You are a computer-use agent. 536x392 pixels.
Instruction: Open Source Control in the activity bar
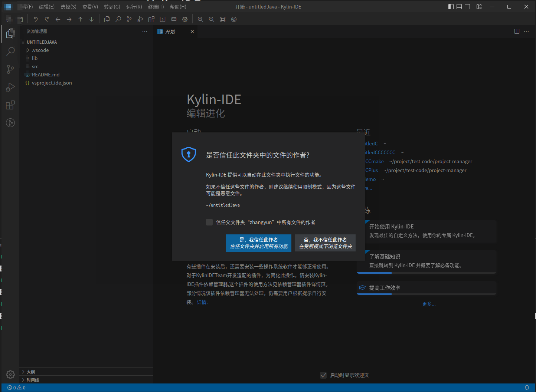(x=10, y=69)
